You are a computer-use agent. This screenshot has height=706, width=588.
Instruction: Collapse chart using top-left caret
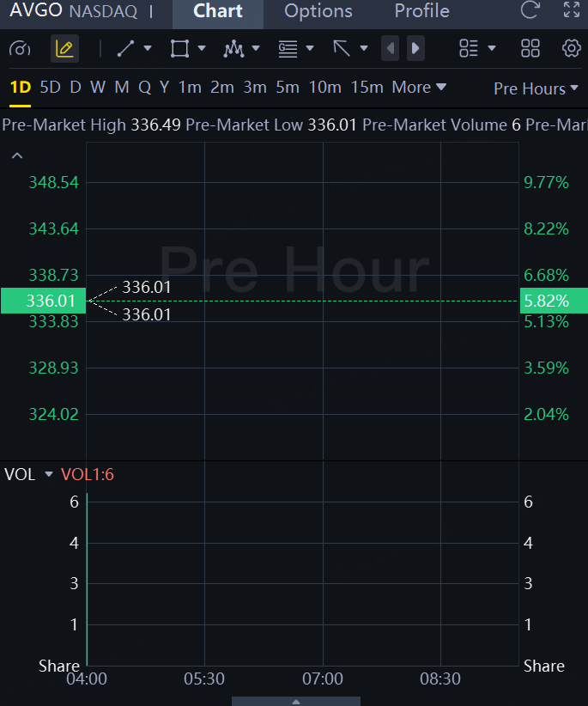pyautogui.click(x=17, y=155)
